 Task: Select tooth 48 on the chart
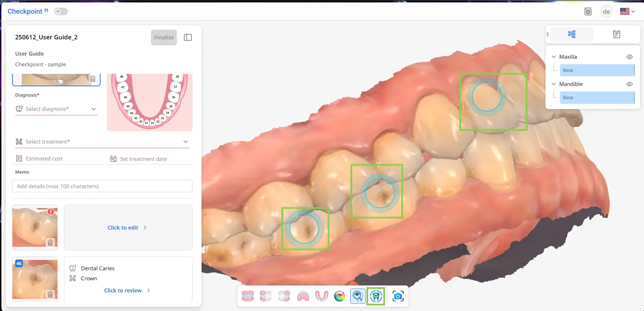tap(122, 77)
